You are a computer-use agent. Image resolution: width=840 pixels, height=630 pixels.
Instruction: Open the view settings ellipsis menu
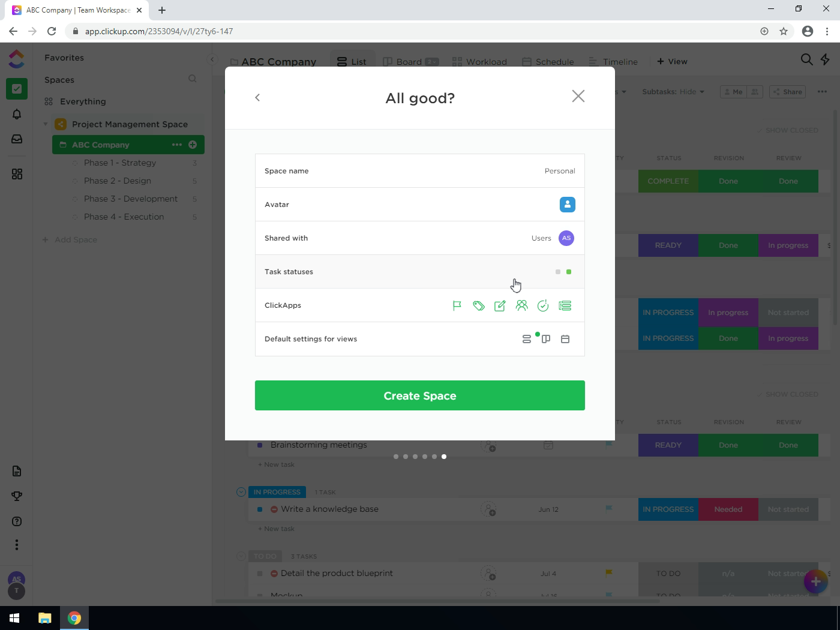coord(822,92)
